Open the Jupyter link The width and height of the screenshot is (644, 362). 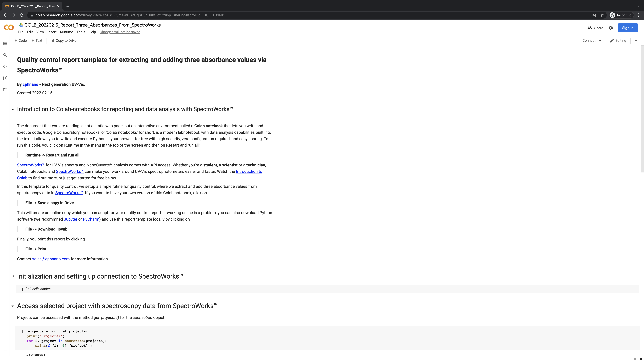click(x=70, y=219)
